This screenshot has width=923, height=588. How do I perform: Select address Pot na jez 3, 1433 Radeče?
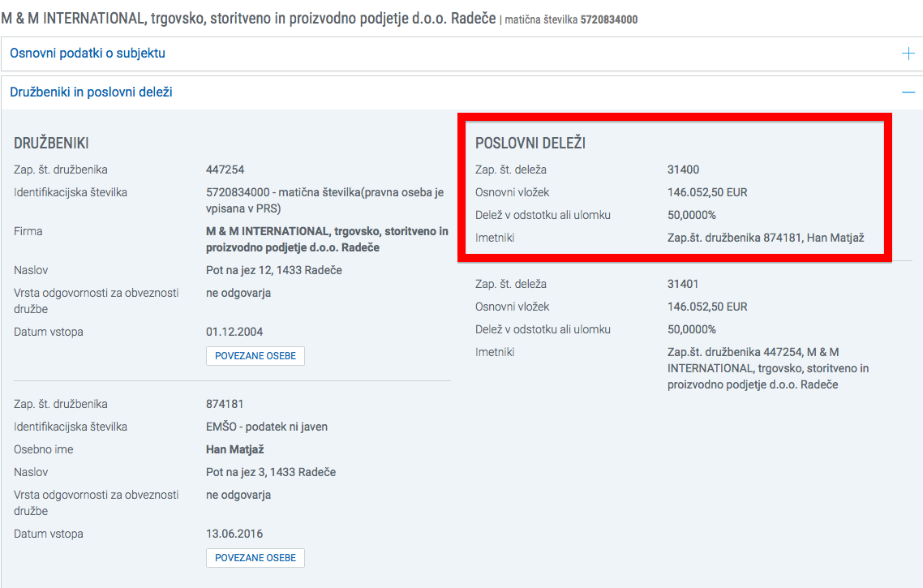pos(271,472)
